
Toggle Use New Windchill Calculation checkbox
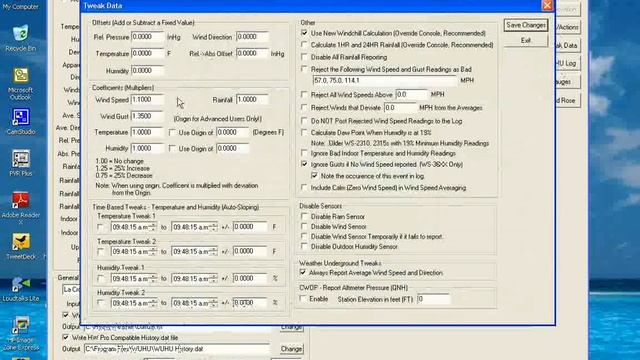pyautogui.click(x=304, y=33)
